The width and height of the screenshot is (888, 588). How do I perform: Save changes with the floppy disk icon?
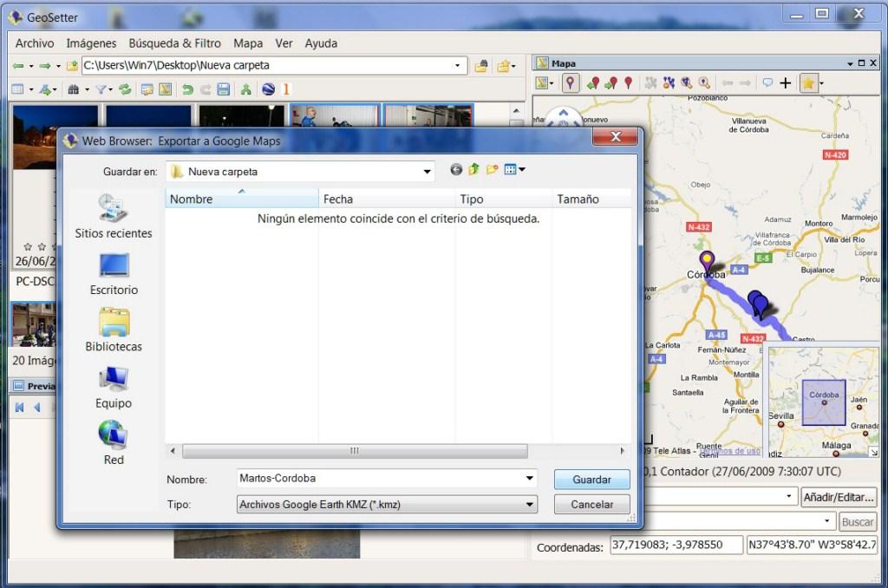[x=224, y=89]
